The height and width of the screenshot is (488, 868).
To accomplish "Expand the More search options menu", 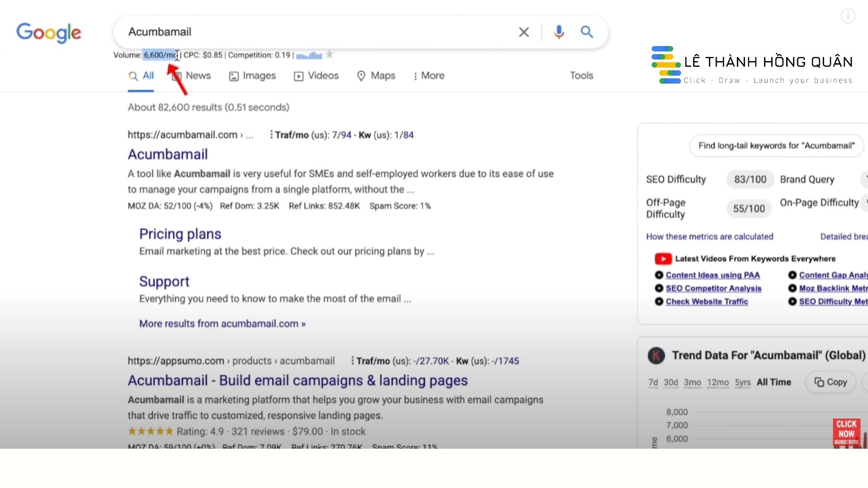I will [429, 76].
